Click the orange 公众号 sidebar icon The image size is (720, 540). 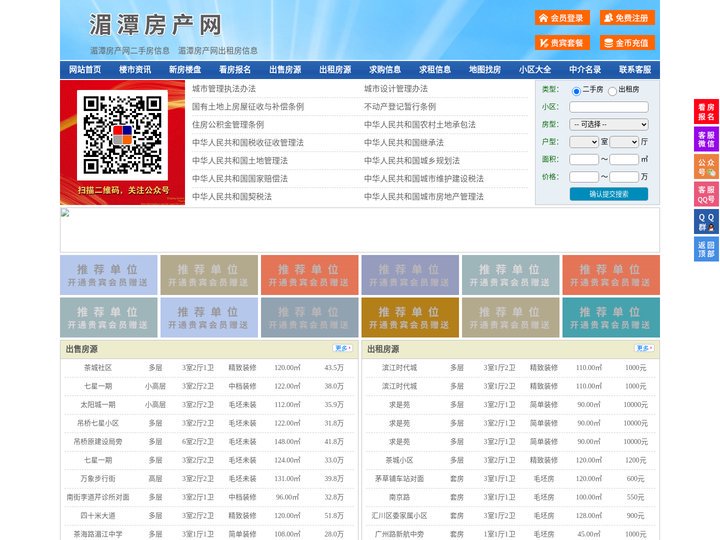[706, 167]
